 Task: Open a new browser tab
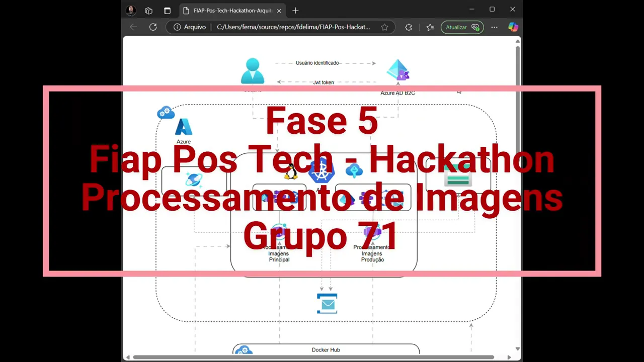pos(295,10)
